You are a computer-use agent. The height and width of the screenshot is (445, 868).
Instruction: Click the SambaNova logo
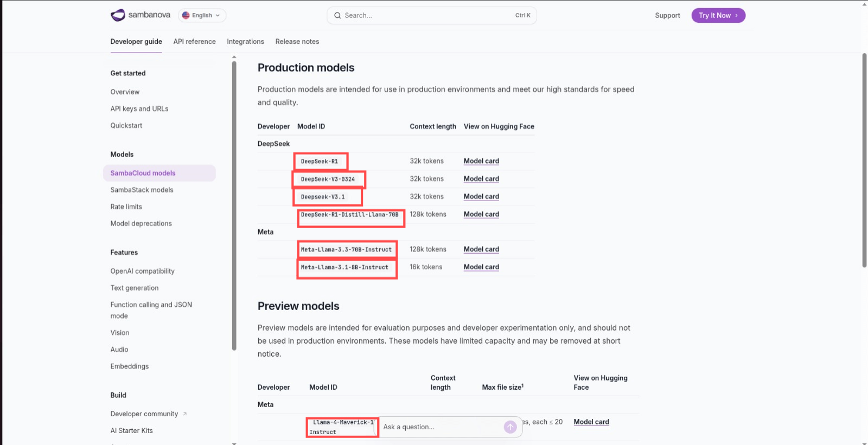[141, 15]
